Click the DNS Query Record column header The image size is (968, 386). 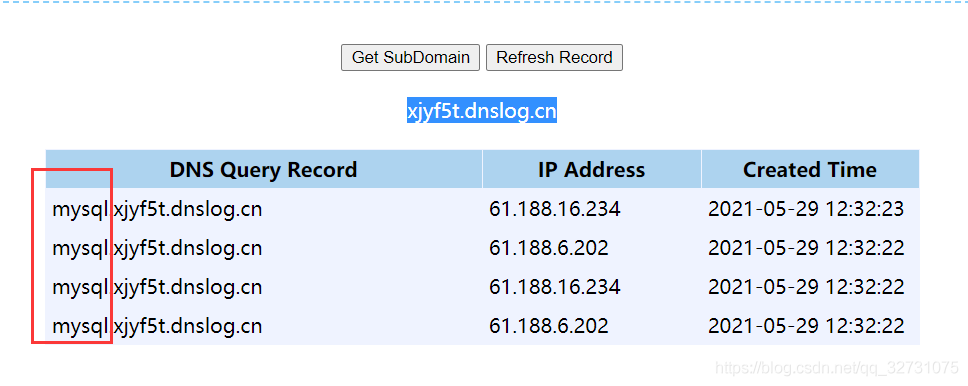pos(264,169)
